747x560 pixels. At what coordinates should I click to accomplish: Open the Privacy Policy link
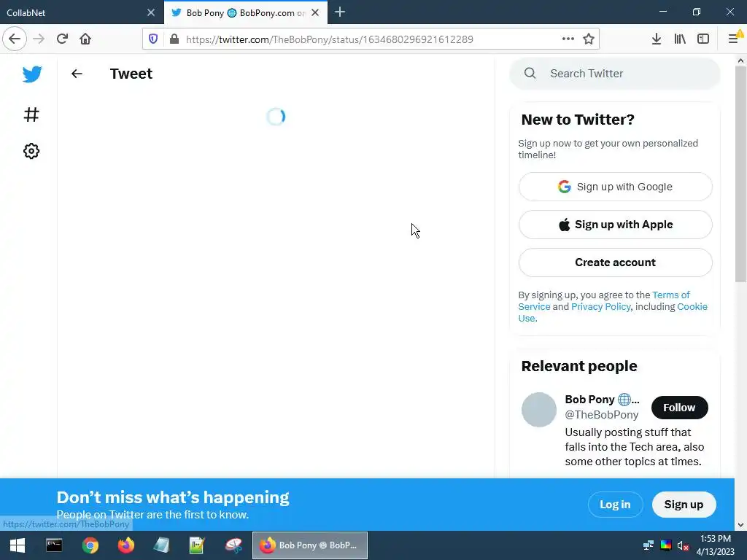click(x=601, y=307)
